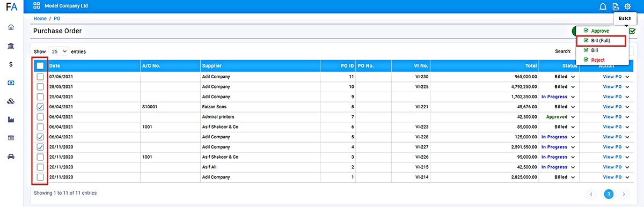Expand Billed status dropdown for PO 6
Screen dimensions: 644x207
pos(573,127)
